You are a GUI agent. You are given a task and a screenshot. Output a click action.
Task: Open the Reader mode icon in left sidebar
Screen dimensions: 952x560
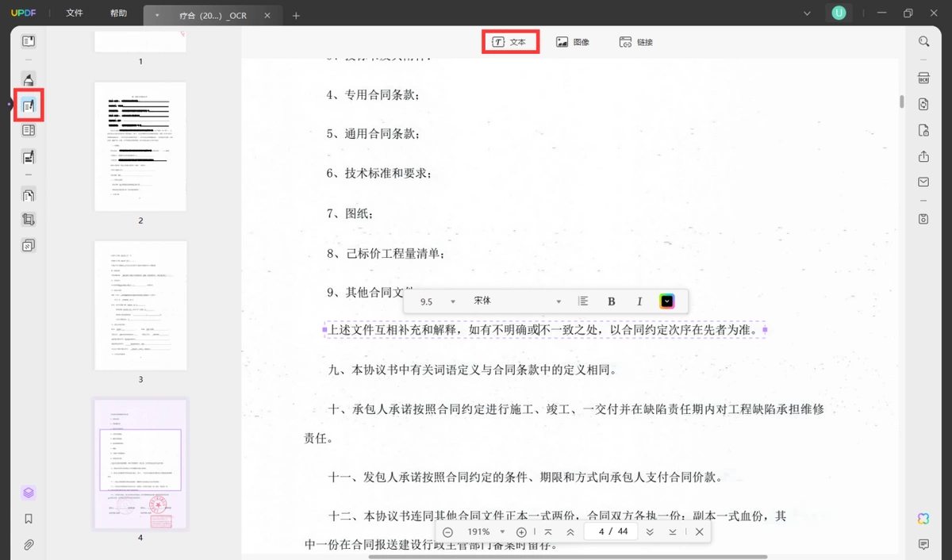(29, 40)
